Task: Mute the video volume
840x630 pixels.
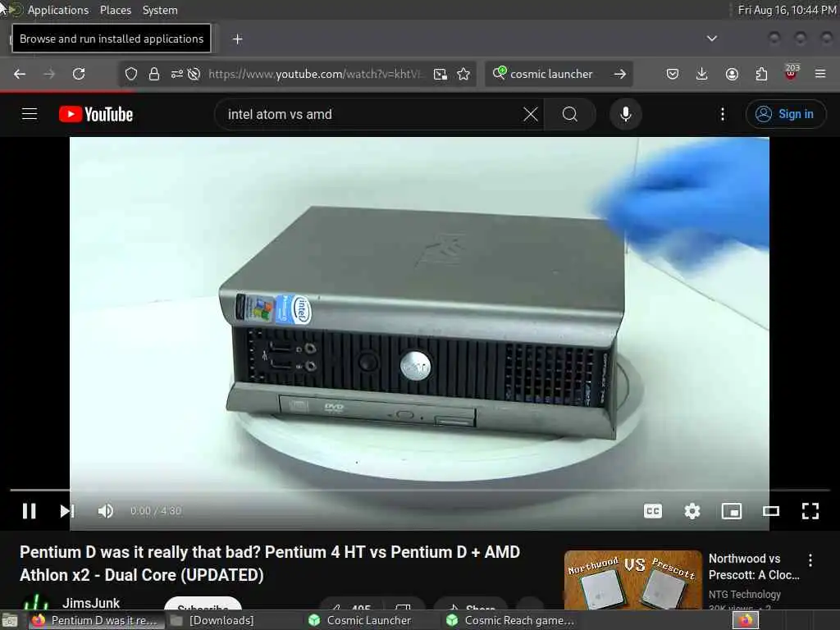Action: (106, 511)
